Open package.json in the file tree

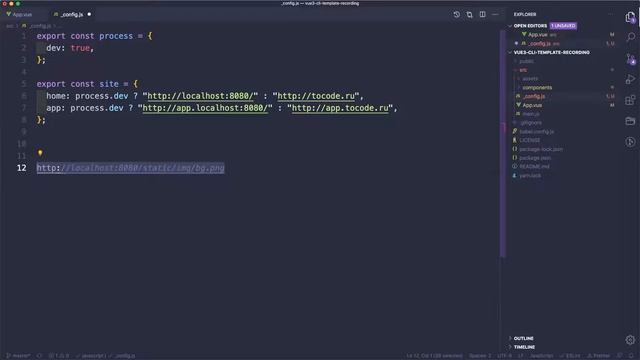pyautogui.click(x=535, y=158)
